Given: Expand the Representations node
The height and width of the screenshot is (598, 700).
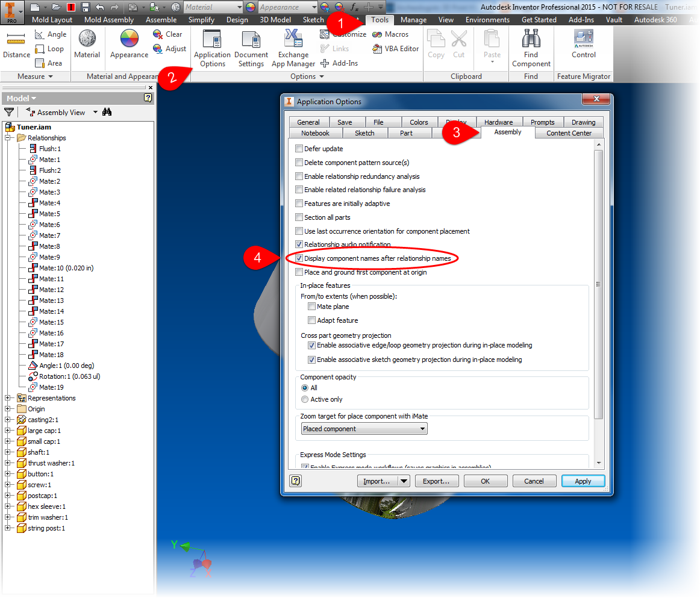Looking at the screenshot, I should pos(8,397).
